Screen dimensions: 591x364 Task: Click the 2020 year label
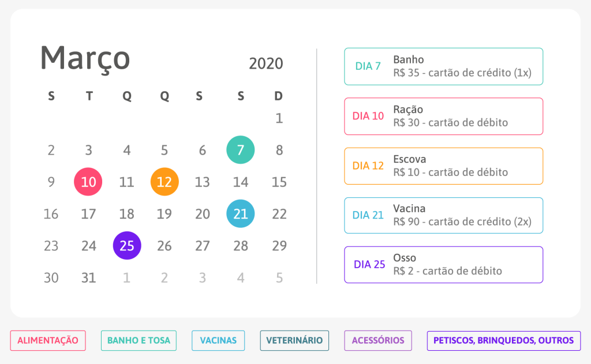pos(266,63)
